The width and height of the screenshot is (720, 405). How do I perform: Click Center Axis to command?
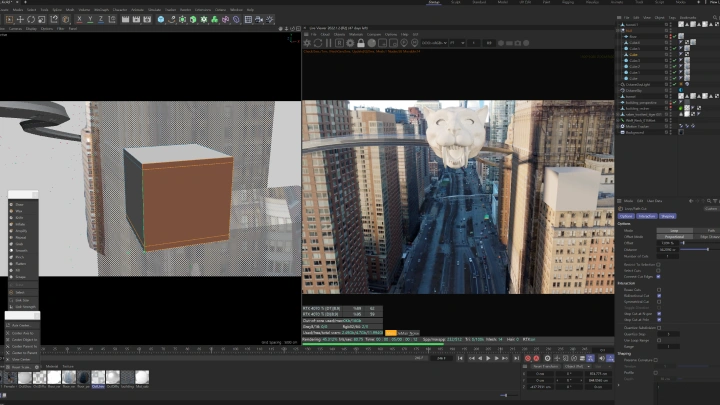pyautogui.click(x=22, y=332)
